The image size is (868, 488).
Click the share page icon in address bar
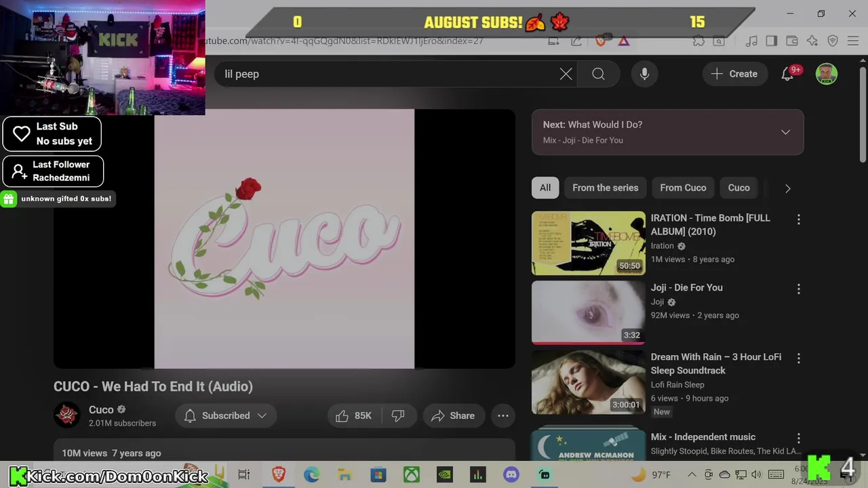click(576, 41)
